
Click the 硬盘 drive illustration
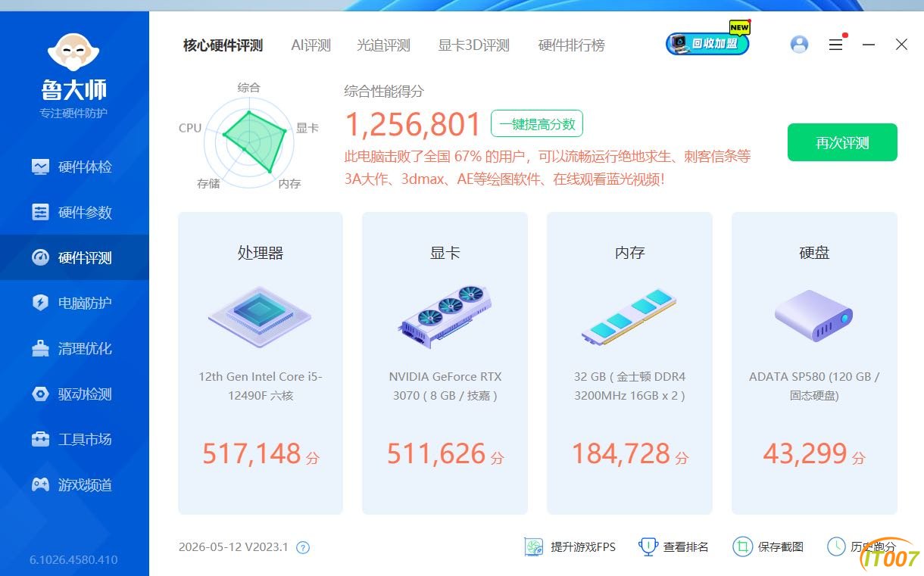pos(813,316)
